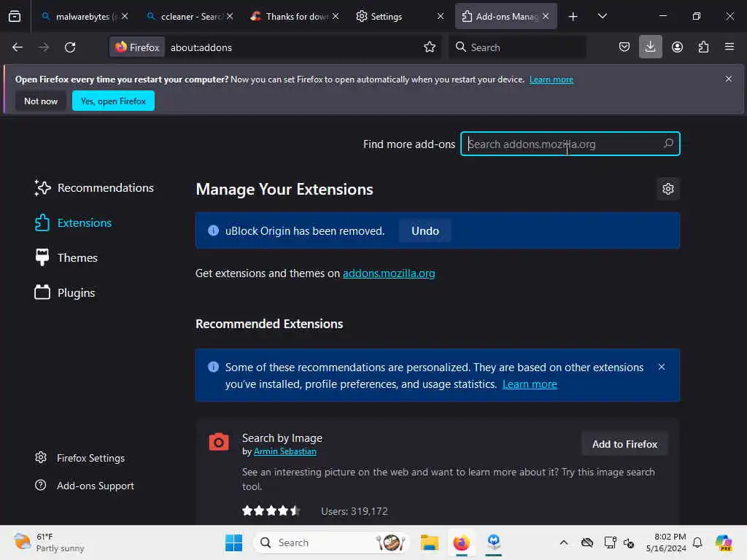Open the clock showing 8:02 PM

tap(666, 542)
